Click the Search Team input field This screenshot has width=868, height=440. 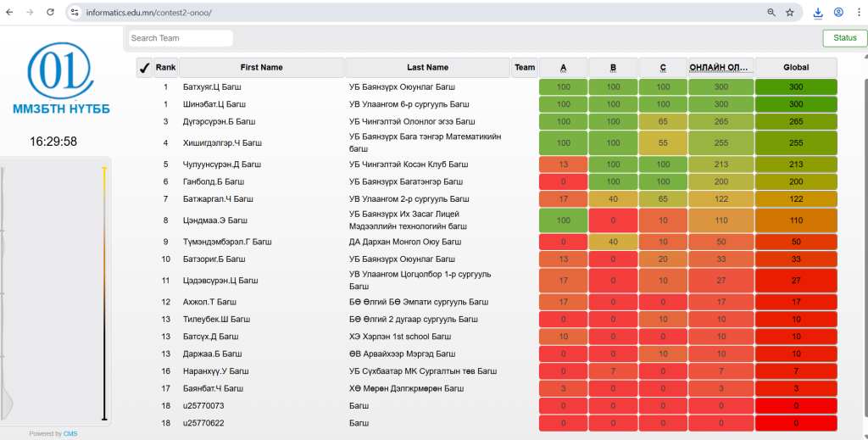click(x=180, y=38)
